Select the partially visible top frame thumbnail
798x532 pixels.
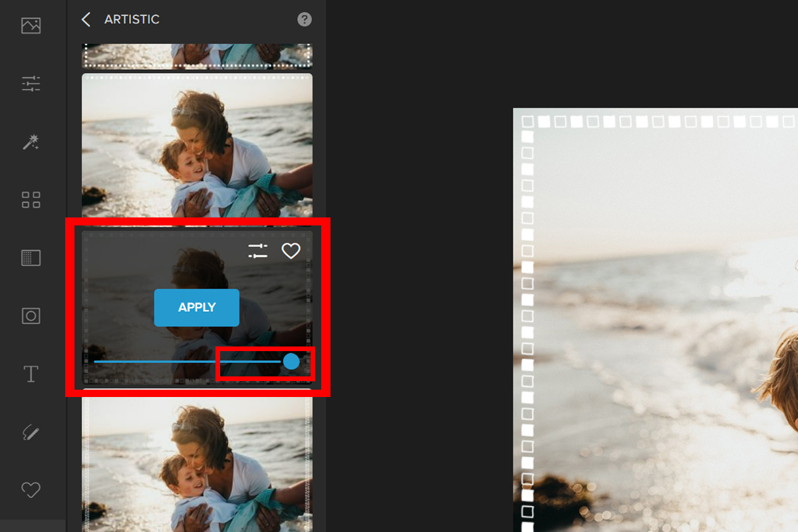pyautogui.click(x=197, y=56)
